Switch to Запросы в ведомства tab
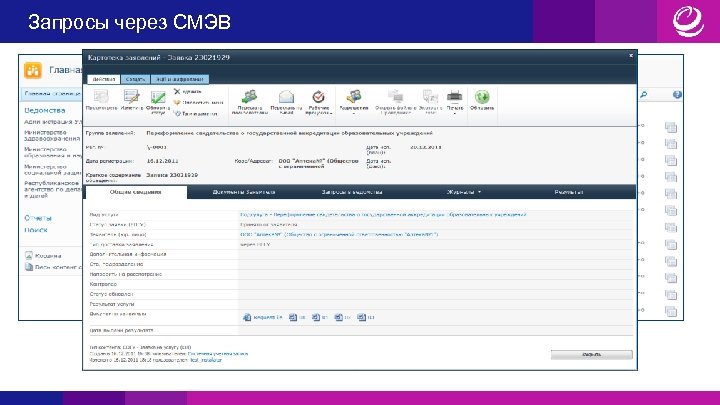 352,192
